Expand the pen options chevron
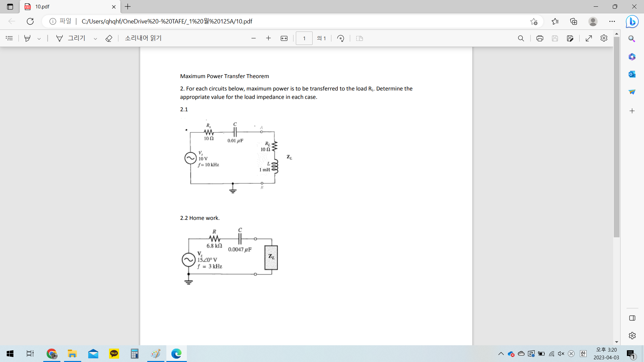 pos(39,39)
